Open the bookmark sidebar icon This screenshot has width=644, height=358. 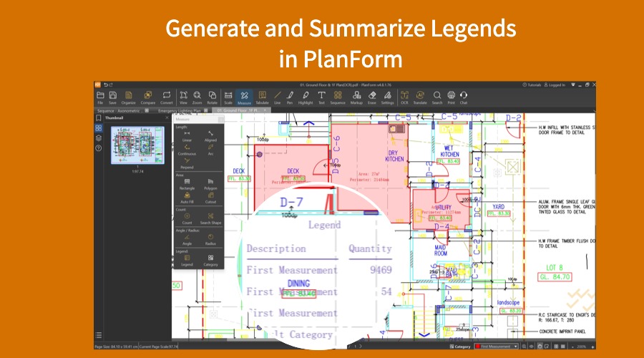tap(99, 118)
